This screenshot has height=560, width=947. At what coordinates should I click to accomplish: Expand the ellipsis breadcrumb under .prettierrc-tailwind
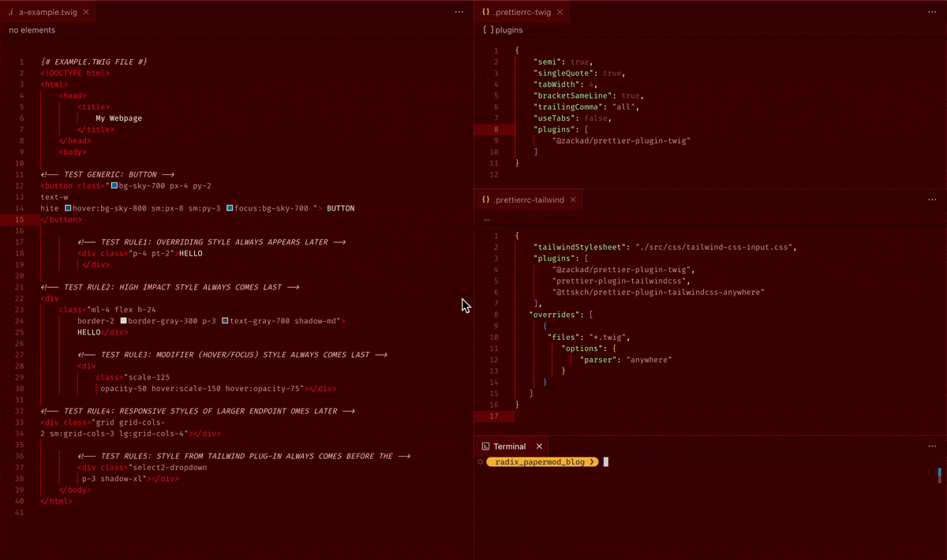486,218
